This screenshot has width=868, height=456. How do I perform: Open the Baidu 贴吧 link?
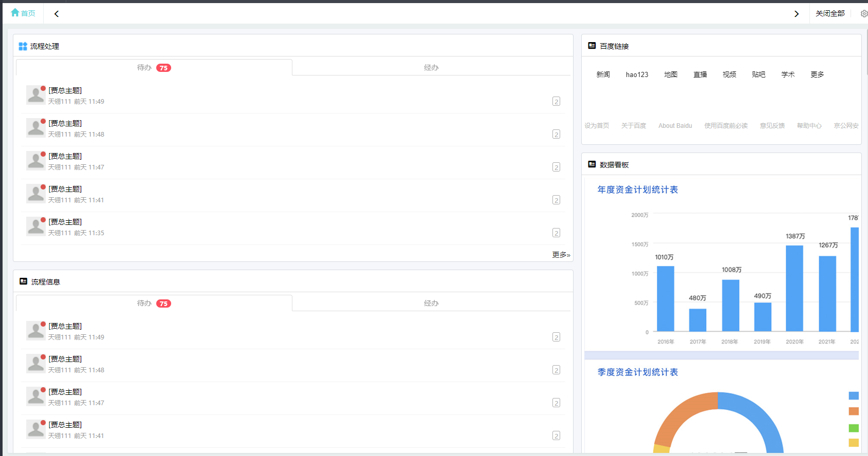[x=759, y=74]
